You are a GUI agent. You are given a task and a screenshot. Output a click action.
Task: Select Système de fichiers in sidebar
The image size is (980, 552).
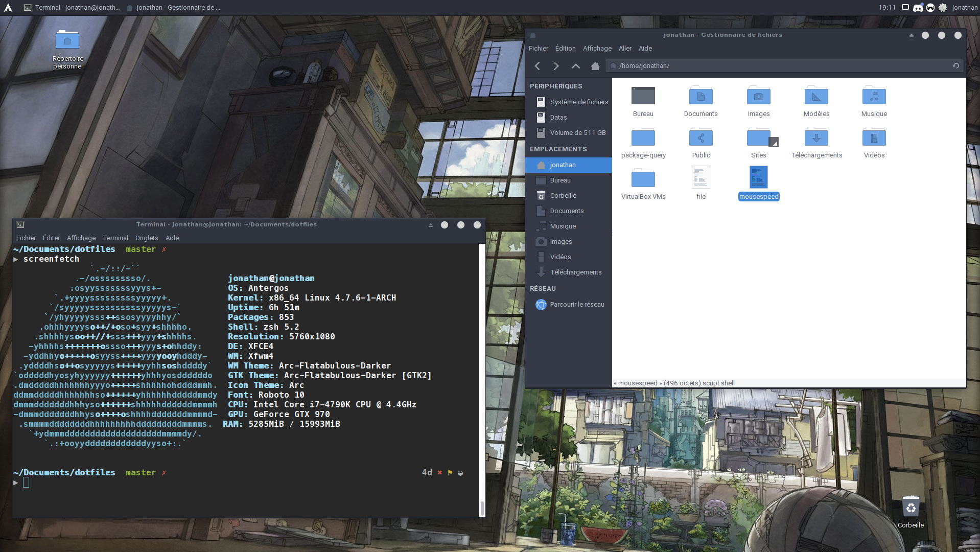click(x=569, y=102)
